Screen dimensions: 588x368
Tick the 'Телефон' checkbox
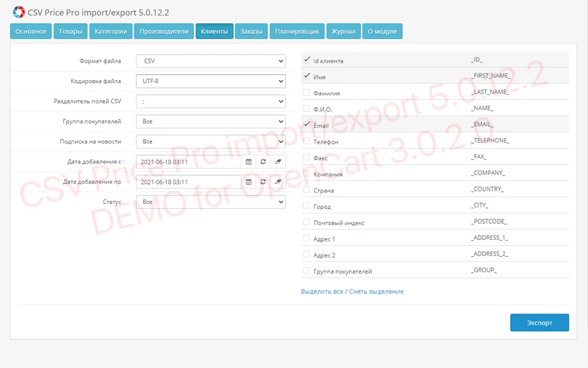[306, 141]
